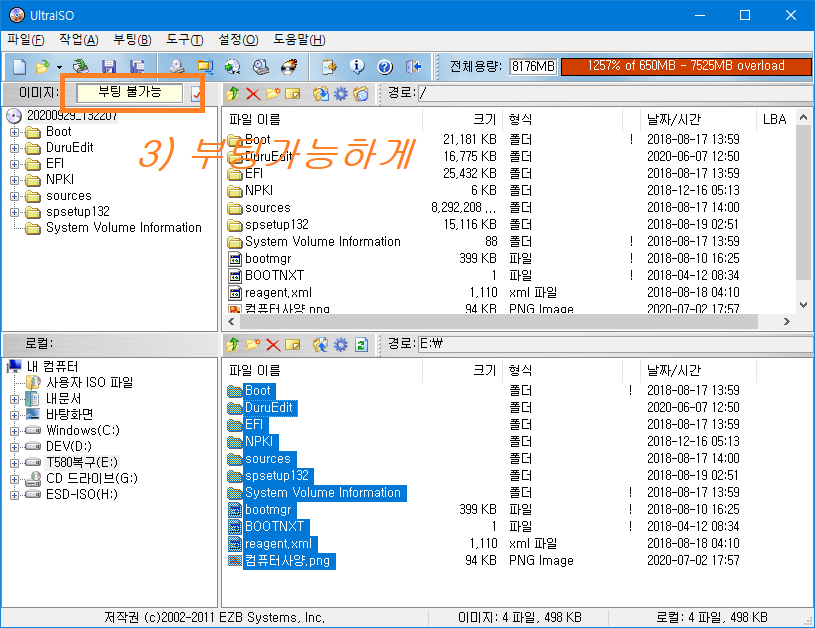The height and width of the screenshot is (628, 815).
Task: Click the image pane 경로 path field
Action: (x=615, y=94)
